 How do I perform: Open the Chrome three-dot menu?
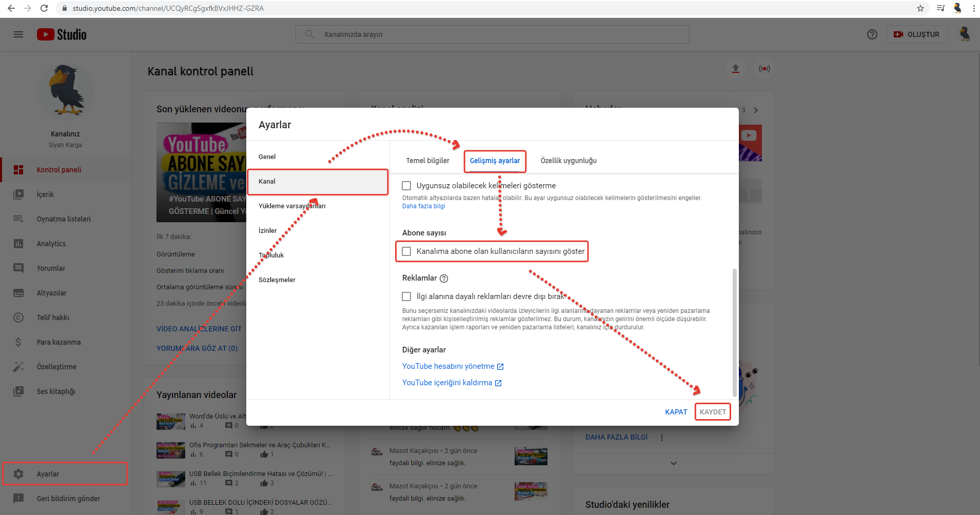(974, 8)
